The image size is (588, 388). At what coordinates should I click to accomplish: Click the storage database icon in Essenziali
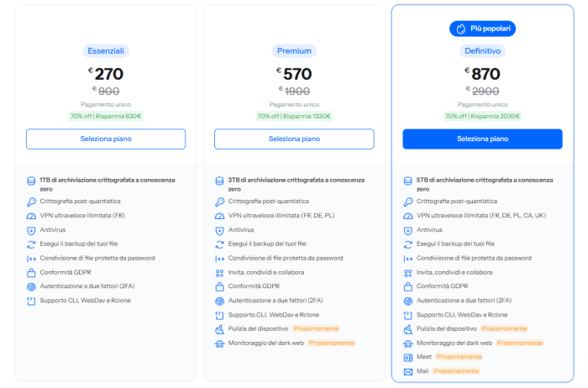31,181
